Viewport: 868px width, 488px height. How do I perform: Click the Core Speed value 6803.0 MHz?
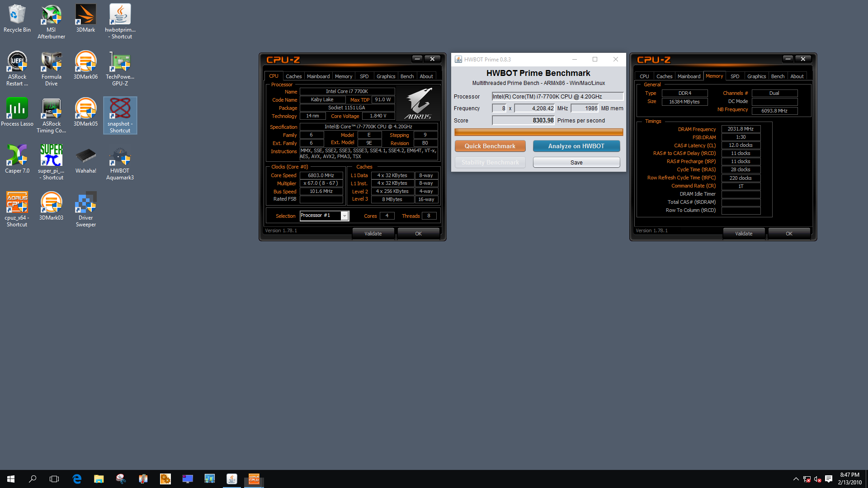(321, 175)
